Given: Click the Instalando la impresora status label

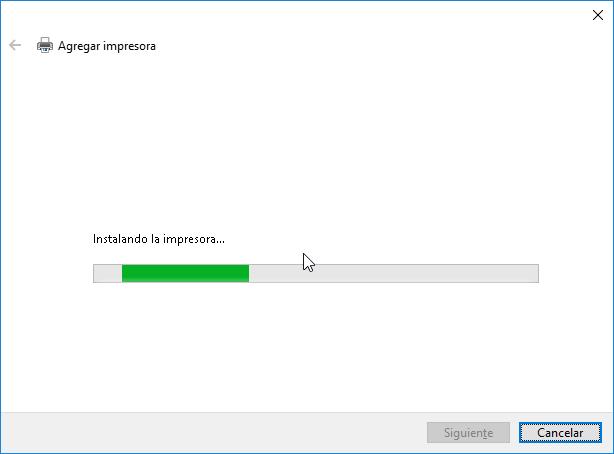Looking at the screenshot, I should click(x=159, y=239).
